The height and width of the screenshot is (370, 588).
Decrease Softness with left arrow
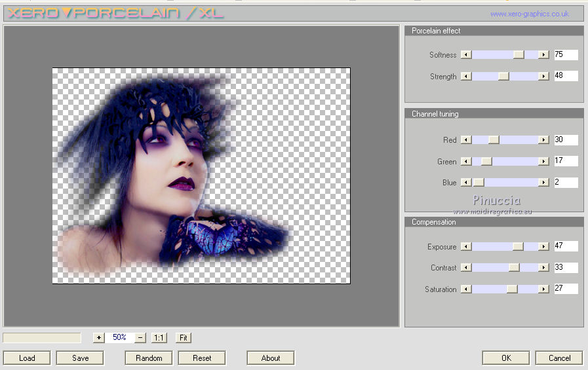click(x=466, y=54)
